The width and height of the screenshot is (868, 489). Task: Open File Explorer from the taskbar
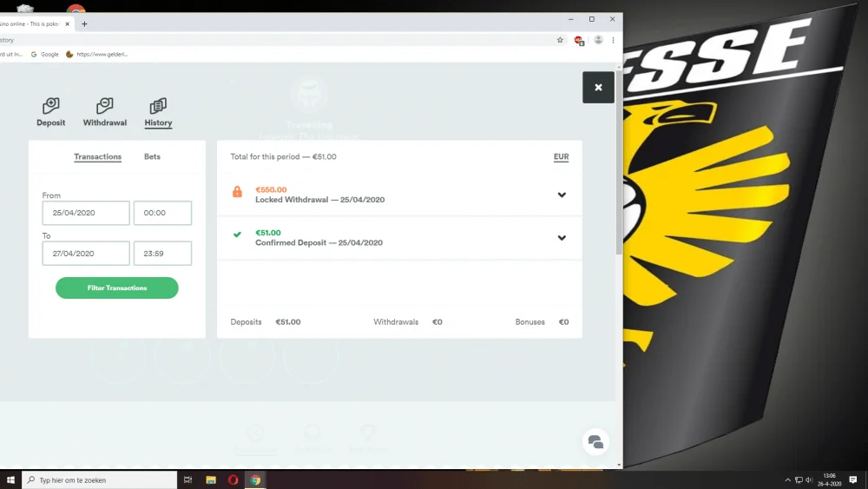211,479
